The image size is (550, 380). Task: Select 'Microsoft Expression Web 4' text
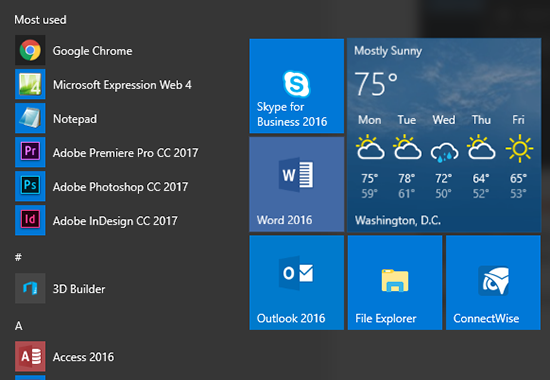[122, 85]
